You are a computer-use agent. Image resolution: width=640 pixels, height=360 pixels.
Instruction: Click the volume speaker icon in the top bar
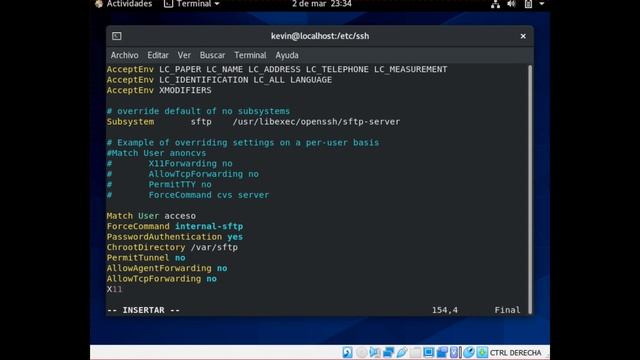tap(511, 4)
